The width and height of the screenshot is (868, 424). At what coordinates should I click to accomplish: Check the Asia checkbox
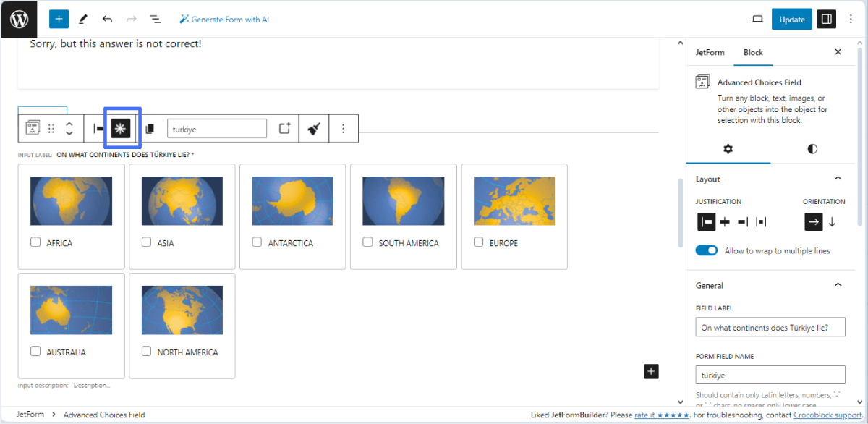coord(147,242)
